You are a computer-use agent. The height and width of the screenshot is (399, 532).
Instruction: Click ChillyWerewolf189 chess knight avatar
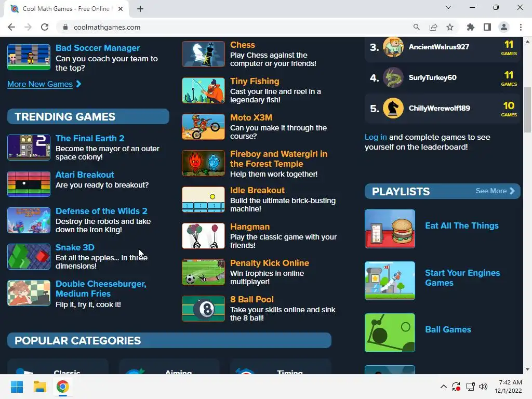click(393, 108)
